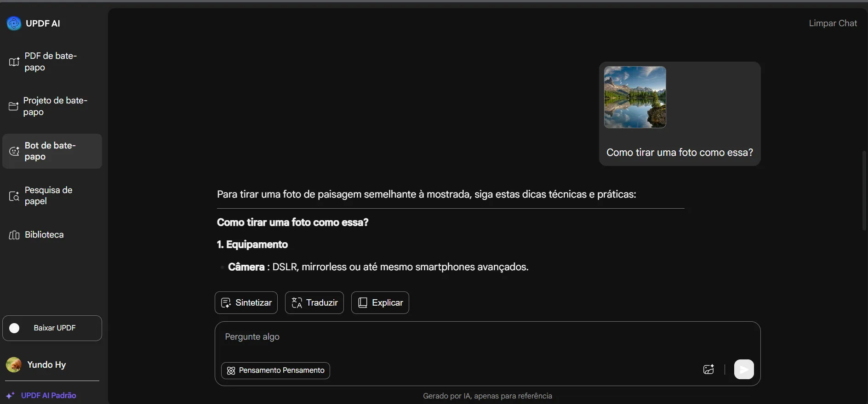Screen dimensions: 868x404
Task: Click the bold heading 'Como tirar uma foto como essa?'
Action: [x=292, y=222]
